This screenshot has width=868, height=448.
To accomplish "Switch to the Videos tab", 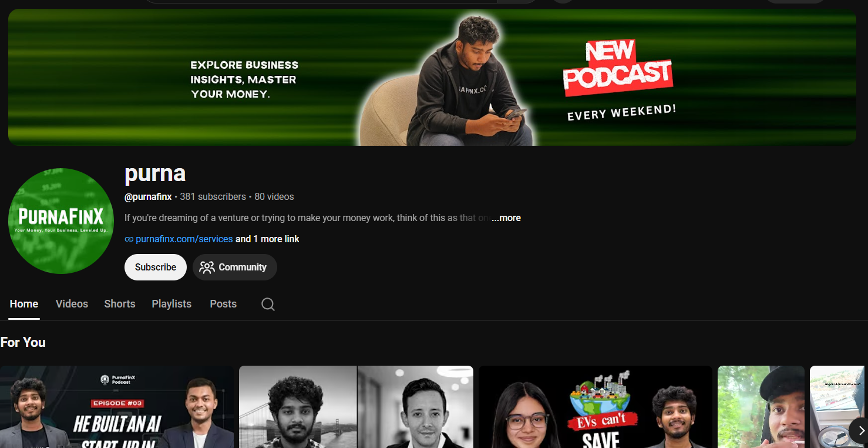I will click(x=72, y=304).
